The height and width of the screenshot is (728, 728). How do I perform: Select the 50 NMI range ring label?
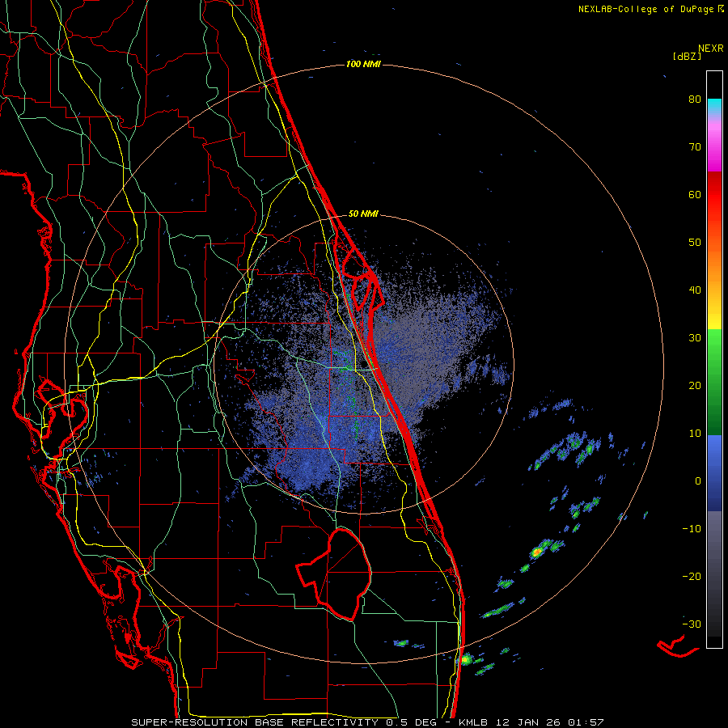[x=363, y=214]
